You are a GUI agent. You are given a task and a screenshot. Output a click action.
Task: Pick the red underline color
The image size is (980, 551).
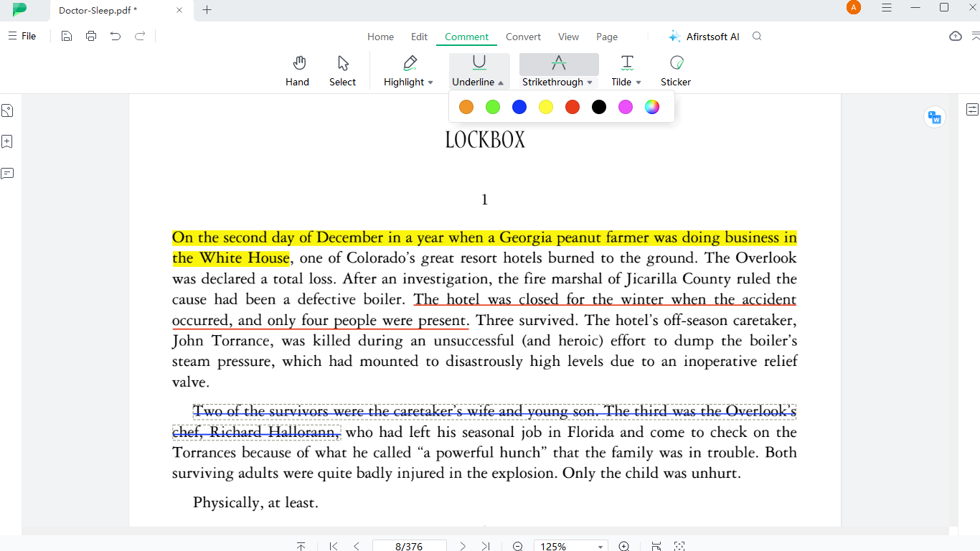pyautogui.click(x=573, y=107)
